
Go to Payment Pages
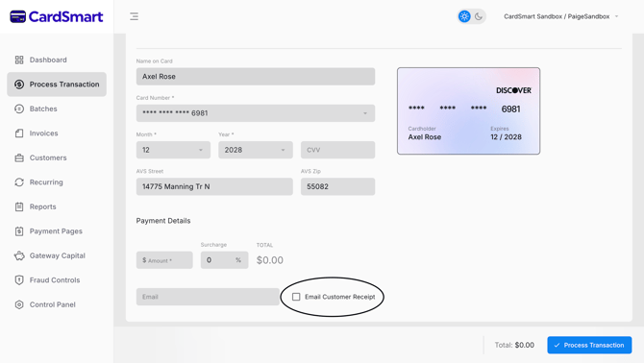point(57,231)
